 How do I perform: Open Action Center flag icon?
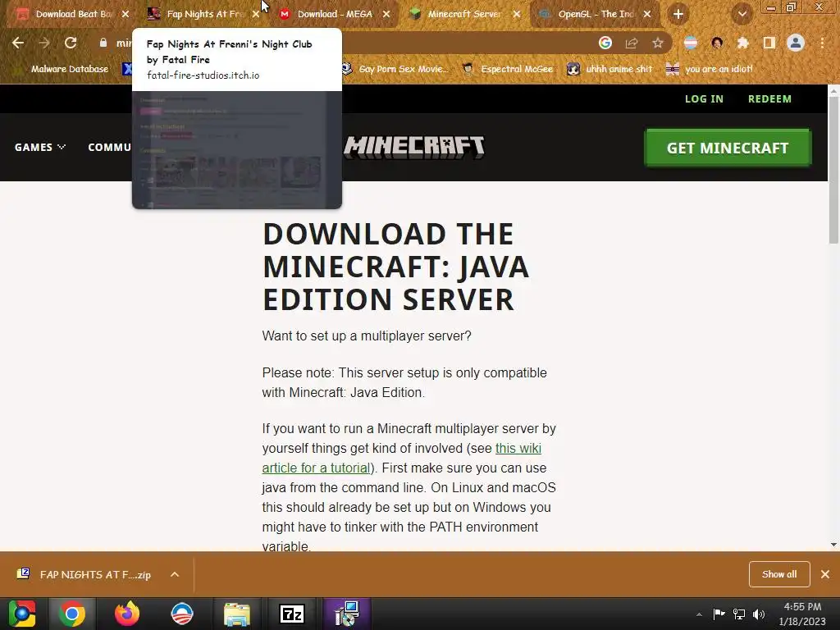point(719,614)
